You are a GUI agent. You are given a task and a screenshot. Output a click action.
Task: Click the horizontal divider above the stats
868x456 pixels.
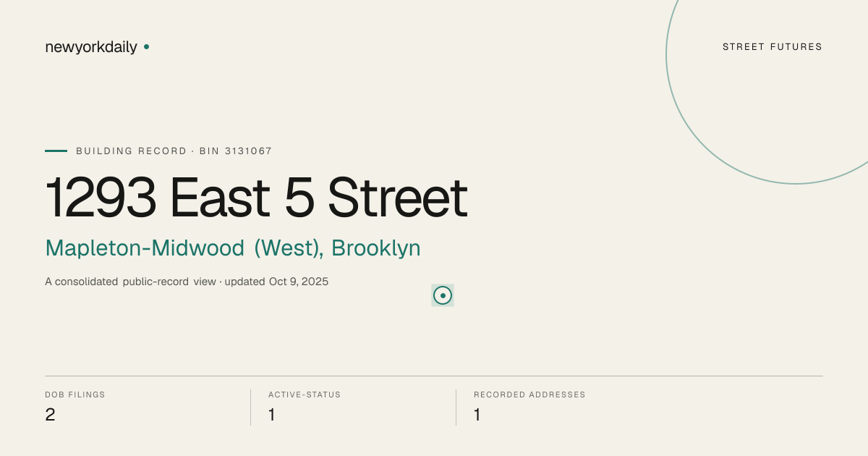pos(434,376)
